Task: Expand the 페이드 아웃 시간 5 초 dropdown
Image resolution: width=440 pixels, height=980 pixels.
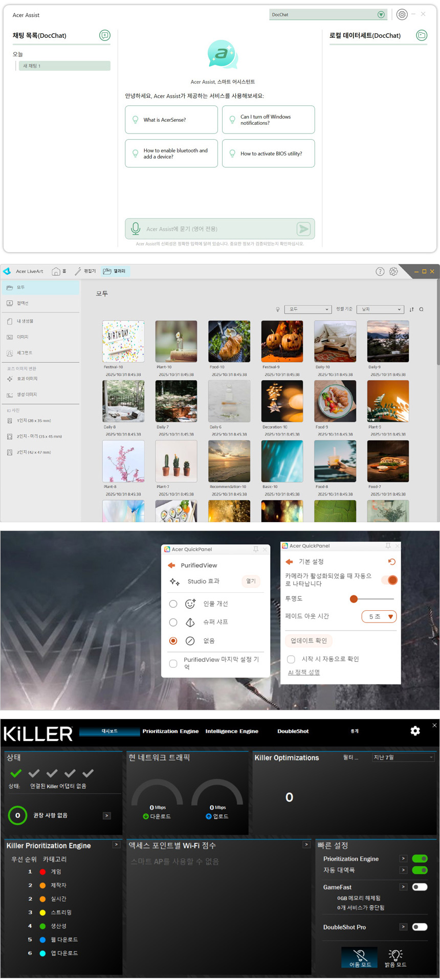Action: pyautogui.click(x=379, y=616)
